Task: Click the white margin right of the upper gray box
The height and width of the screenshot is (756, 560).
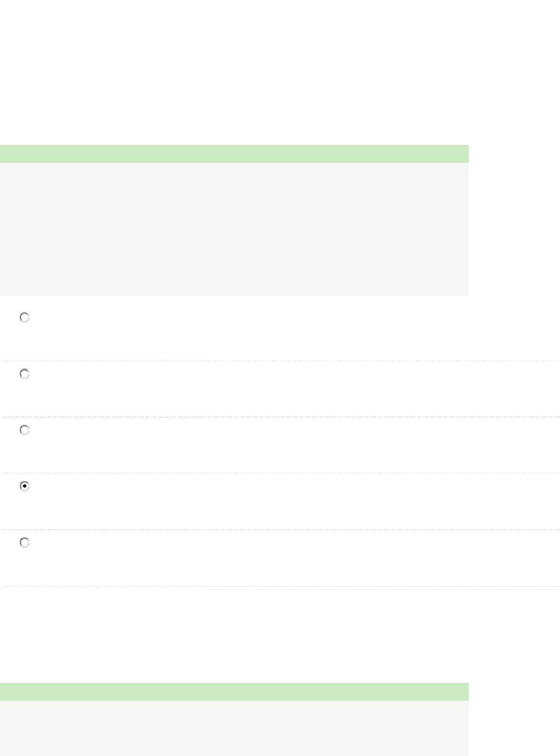Action: click(514, 229)
